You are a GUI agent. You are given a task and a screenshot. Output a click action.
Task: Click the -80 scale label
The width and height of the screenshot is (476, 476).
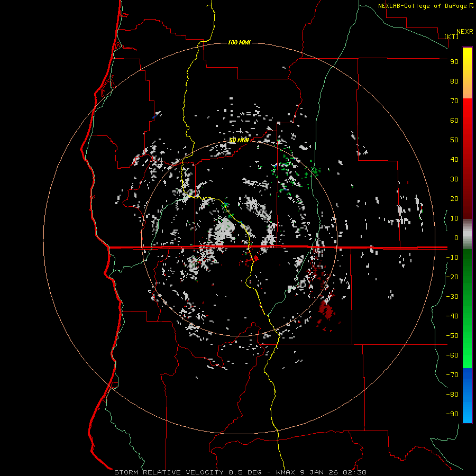click(452, 395)
